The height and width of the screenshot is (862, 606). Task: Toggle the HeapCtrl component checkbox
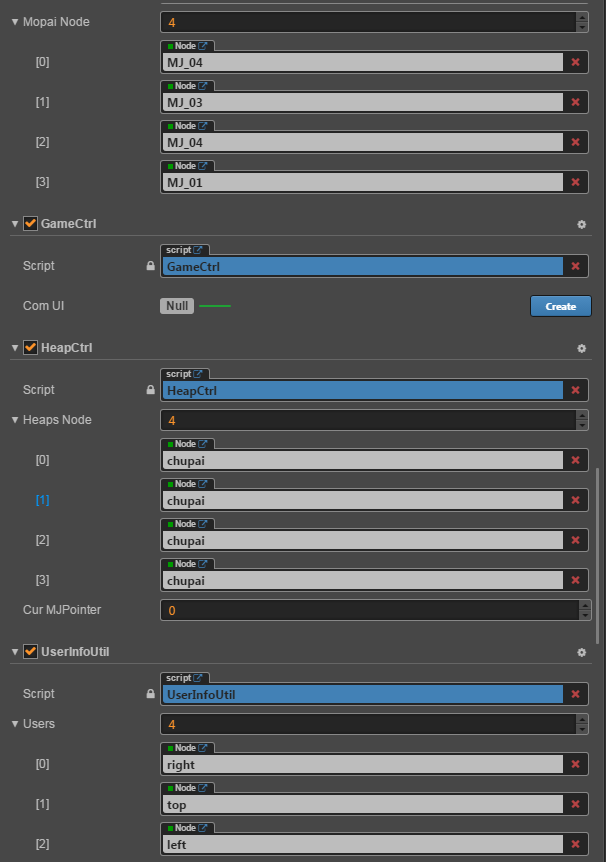[31, 348]
